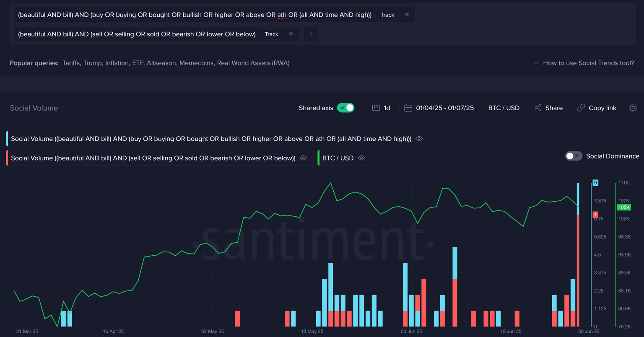Remove the bullish query with its X icon
Viewport: 644px width, 337px height.
[x=407, y=15]
